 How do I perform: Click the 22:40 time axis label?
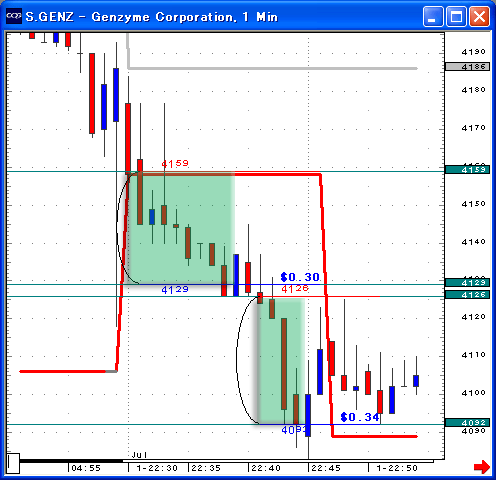coord(266,468)
